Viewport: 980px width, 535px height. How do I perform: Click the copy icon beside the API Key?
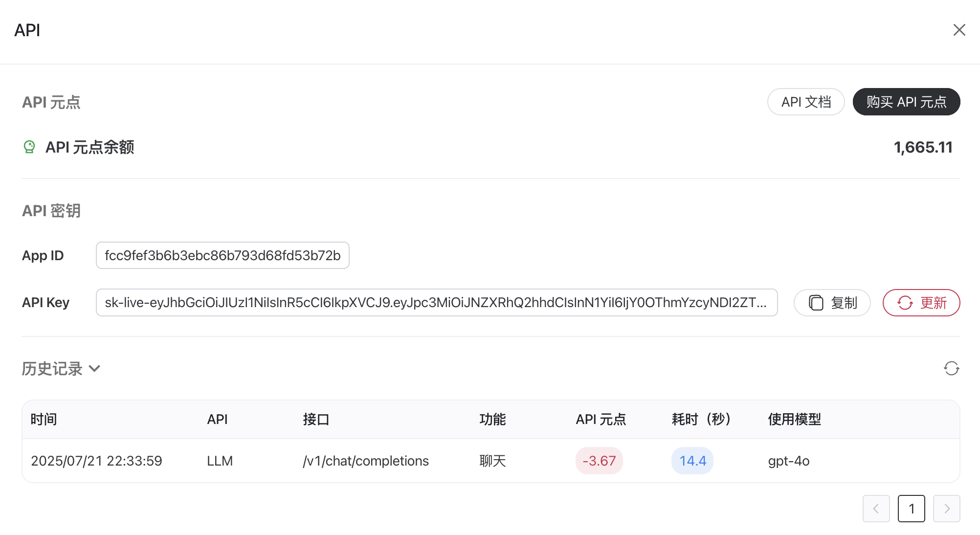tap(816, 303)
